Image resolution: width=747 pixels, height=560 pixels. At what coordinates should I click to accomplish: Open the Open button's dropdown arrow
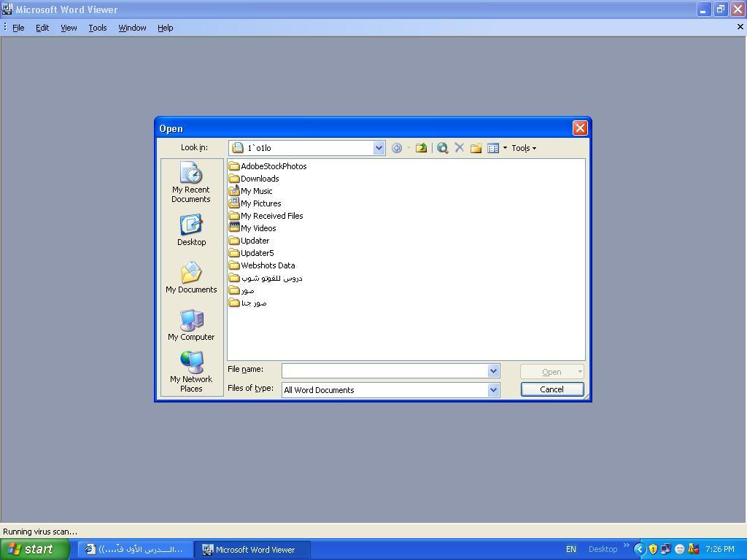coord(580,371)
